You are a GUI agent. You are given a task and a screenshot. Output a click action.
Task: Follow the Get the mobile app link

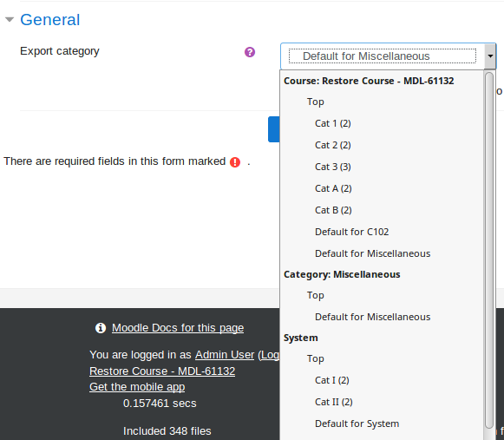click(x=137, y=387)
